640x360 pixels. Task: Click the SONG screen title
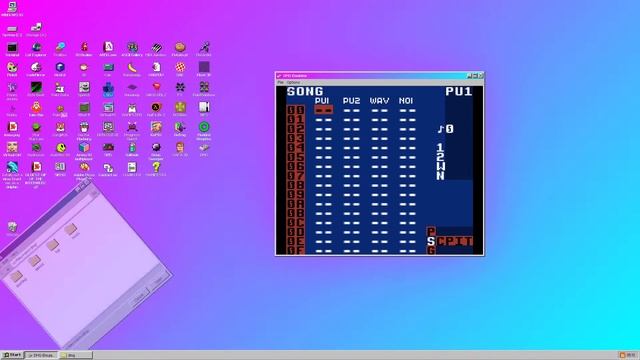[305, 91]
